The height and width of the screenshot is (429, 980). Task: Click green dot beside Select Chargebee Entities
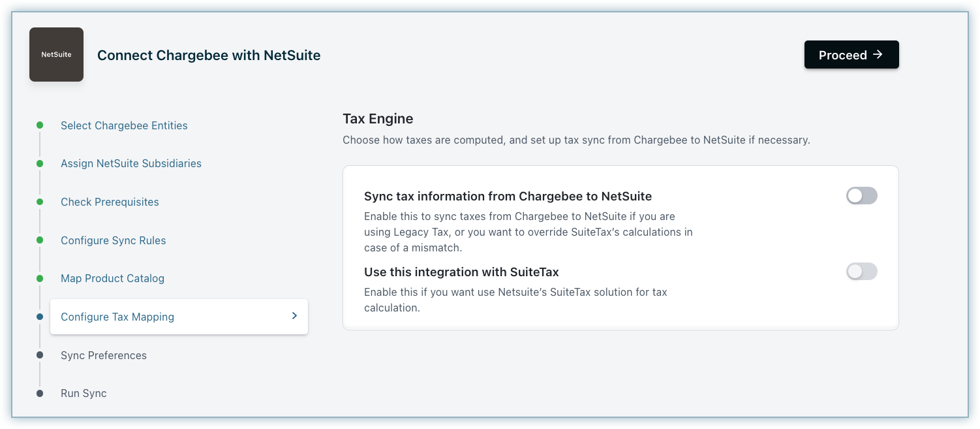click(x=40, y=125)
